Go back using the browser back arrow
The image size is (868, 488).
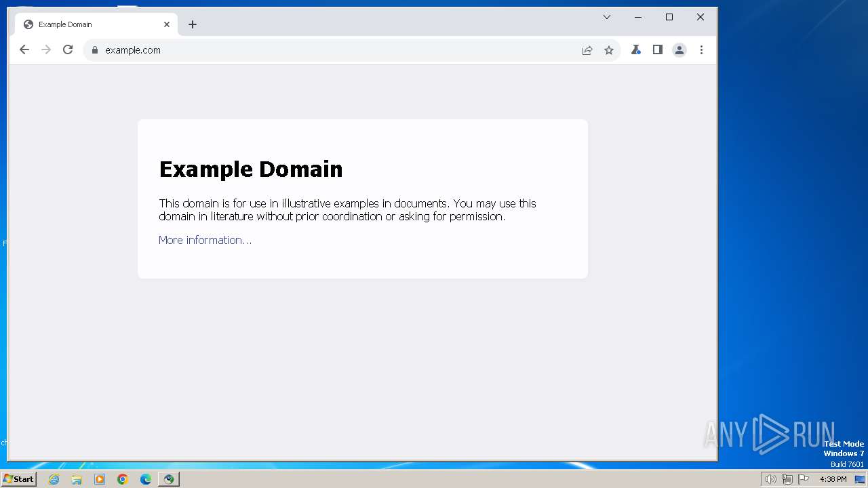pyautogui.click(x=24, y=49)
